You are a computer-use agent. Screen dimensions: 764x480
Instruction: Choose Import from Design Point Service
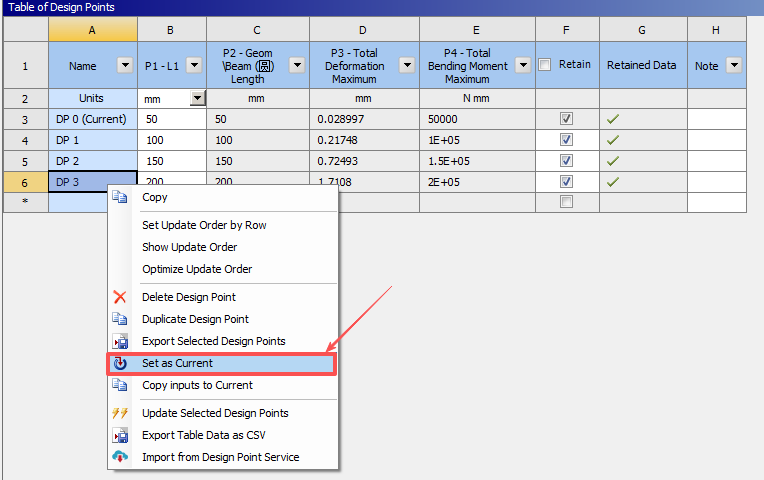pyautogui.click(x=223, y=457)
